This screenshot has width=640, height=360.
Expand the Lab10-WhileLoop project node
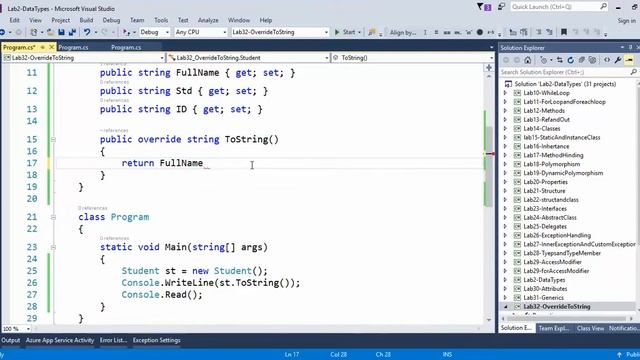[505, 93]
